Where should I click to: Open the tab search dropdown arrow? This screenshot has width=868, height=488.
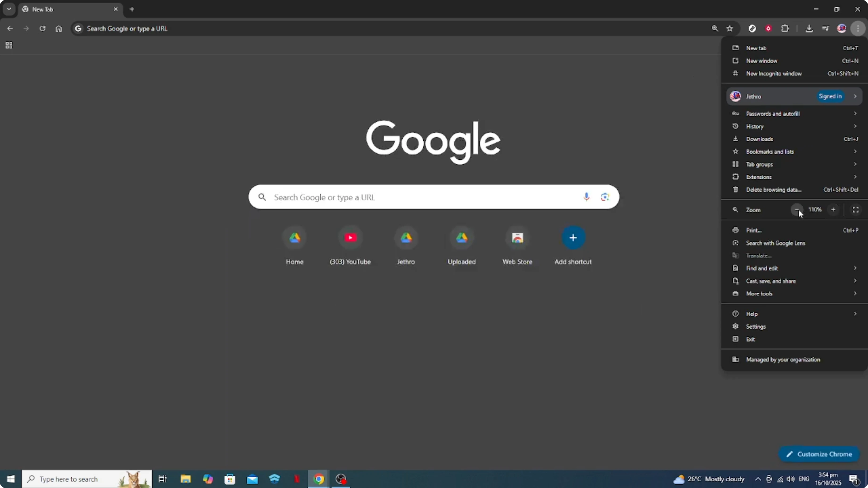point(9,9)
